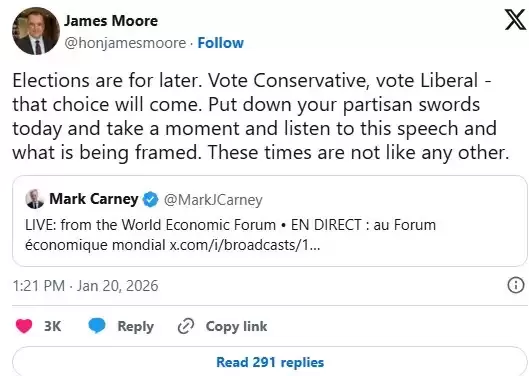Open the Mark Carney name in quoted tweet
This screenshot has width=529, height=376.
pos(94,199)
